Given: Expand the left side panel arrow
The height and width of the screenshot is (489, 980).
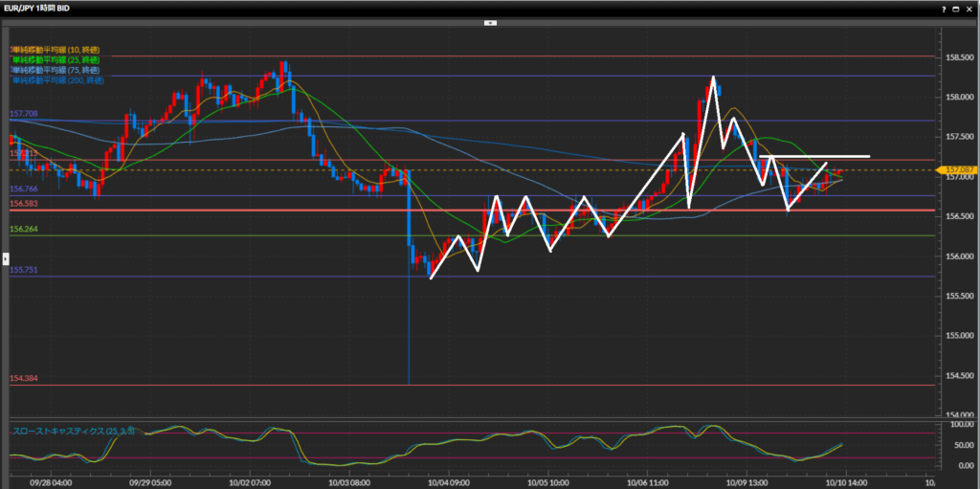Looking at the screenshot, I should click(4, 258).
